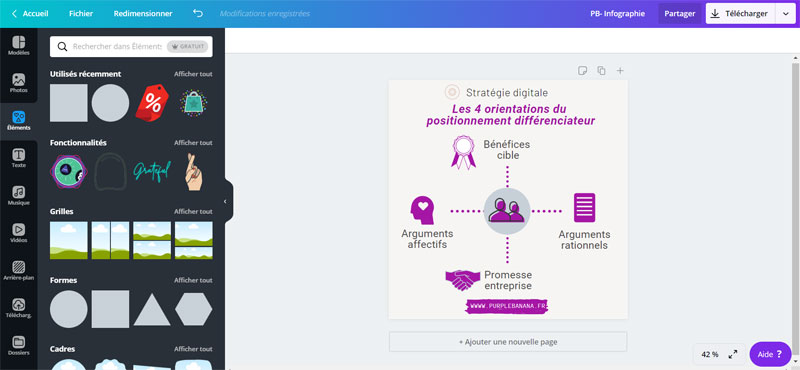Show all Fonctionnalités elements
The image size is (800, 370).
(x=193, y=143)
